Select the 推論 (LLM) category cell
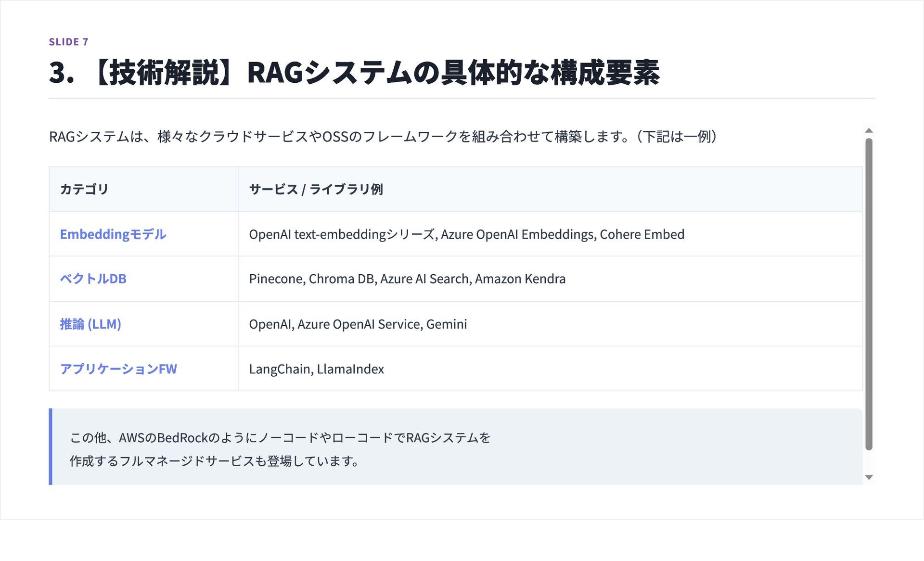Screen dimensions: 924x561 click(90, 324)
